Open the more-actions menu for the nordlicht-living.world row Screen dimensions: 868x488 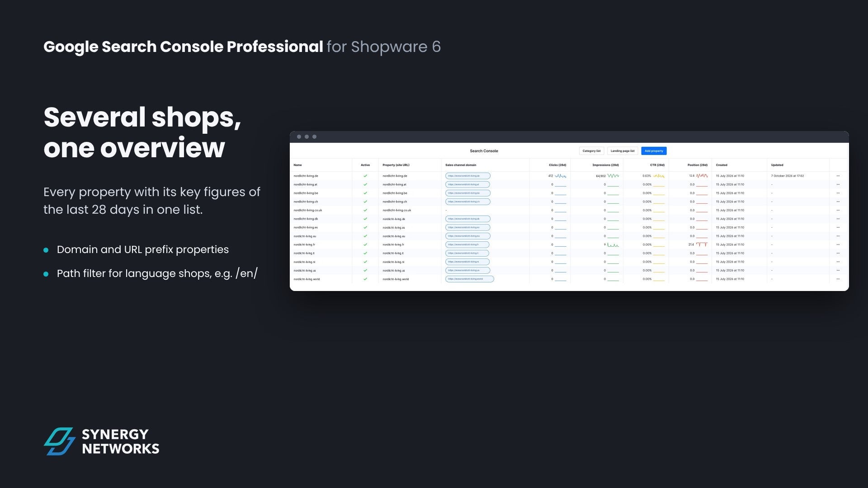[838, 279]
